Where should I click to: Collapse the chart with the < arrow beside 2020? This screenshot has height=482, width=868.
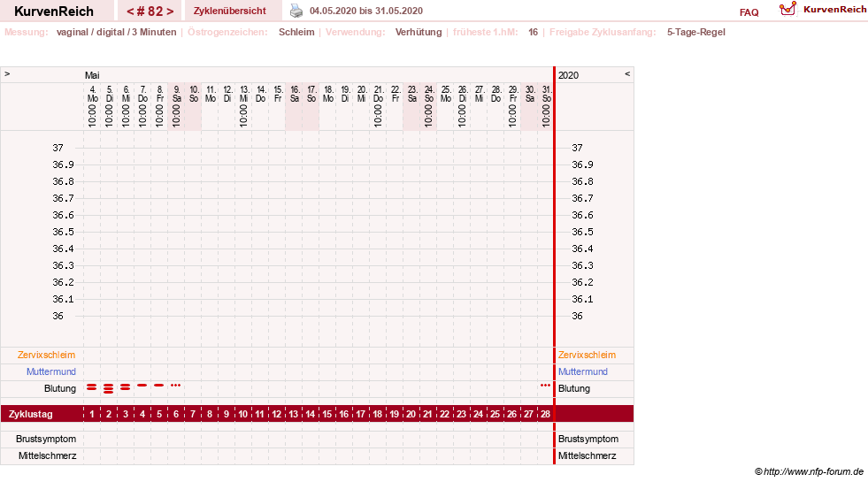click(x=627, y=73)
